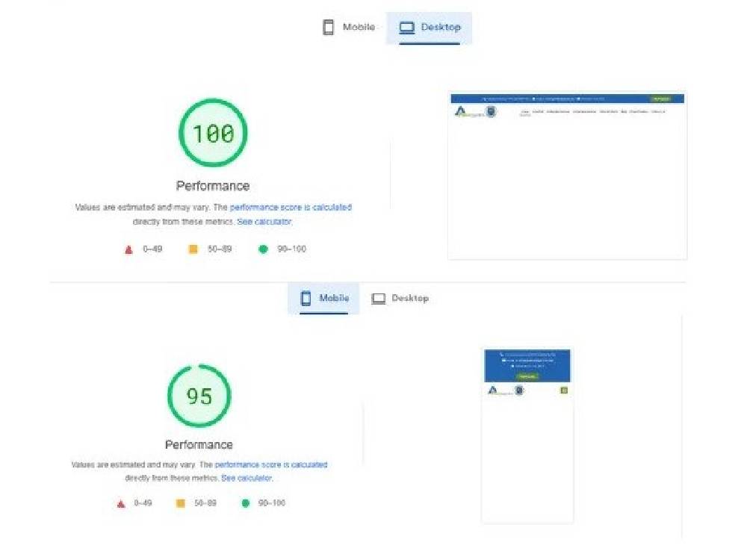This screenshot has height=560, width=747.
Task: Click the 95 performance score gauge
Action: tap(199, 396)
